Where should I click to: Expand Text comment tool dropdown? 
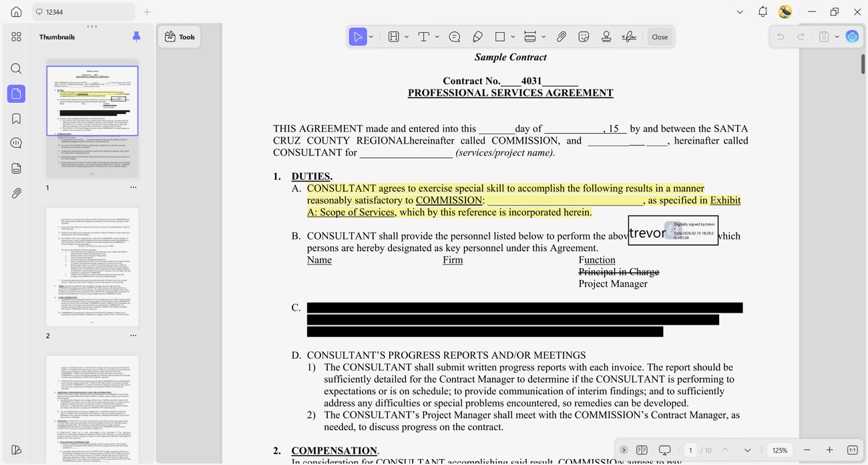[437, 37]
